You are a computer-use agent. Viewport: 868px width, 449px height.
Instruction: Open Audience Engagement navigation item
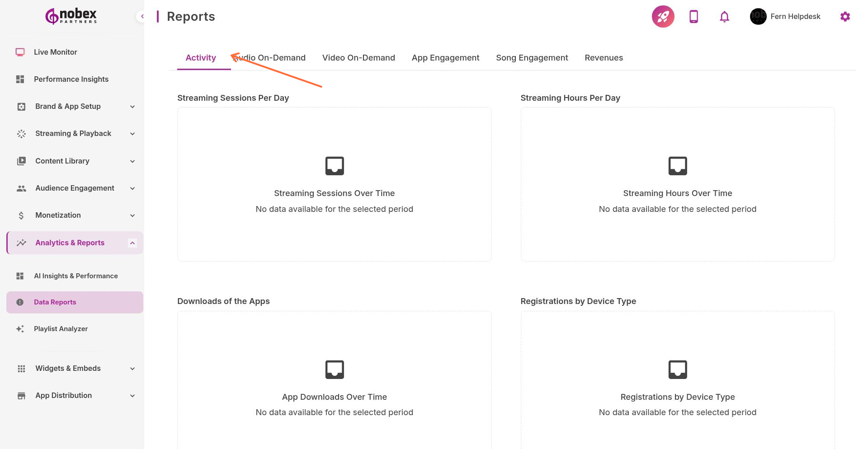point(74,188)
